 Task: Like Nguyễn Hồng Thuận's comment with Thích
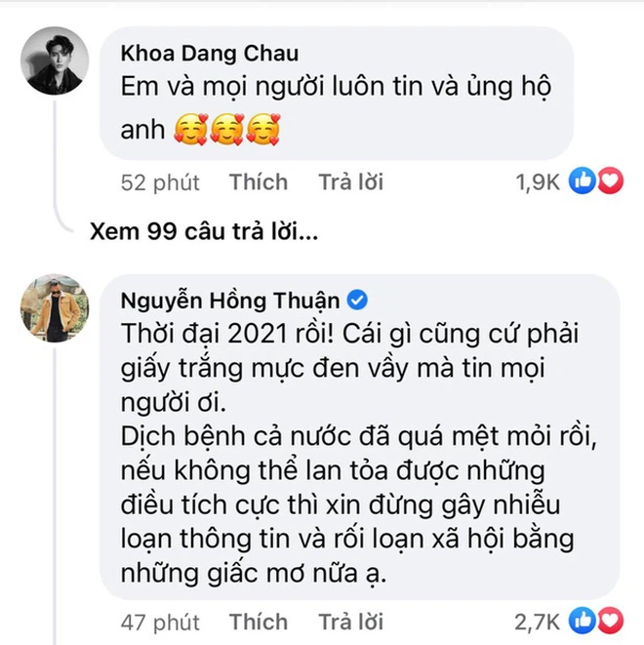[259, 622]
